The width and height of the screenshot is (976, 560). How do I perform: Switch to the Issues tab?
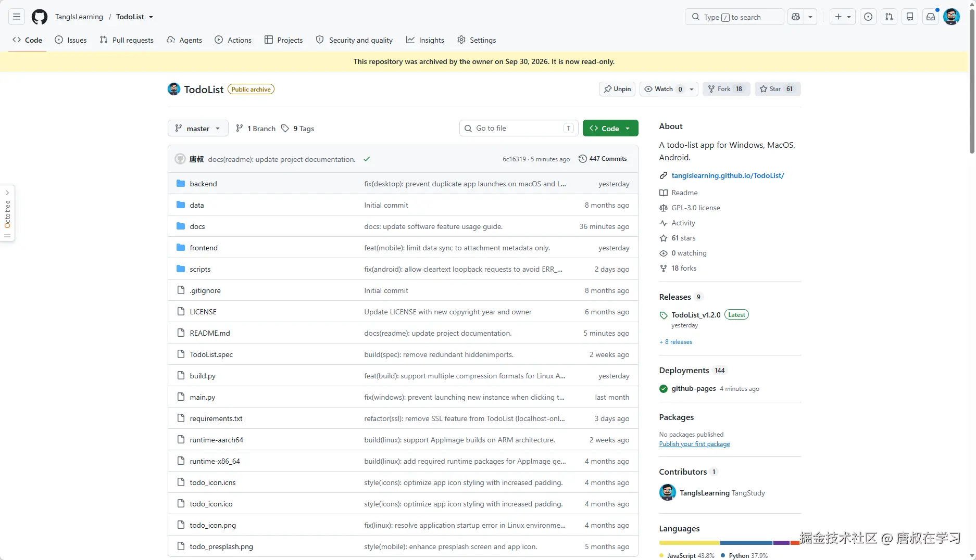[71, 40]
